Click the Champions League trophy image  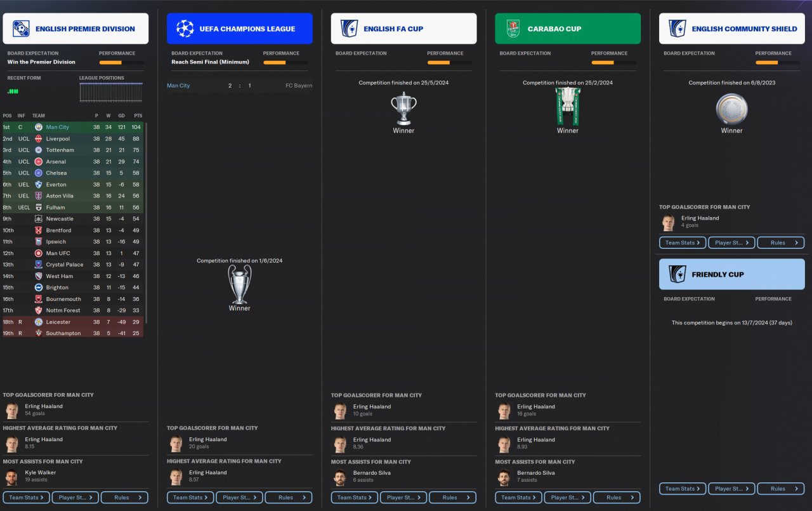240,284
